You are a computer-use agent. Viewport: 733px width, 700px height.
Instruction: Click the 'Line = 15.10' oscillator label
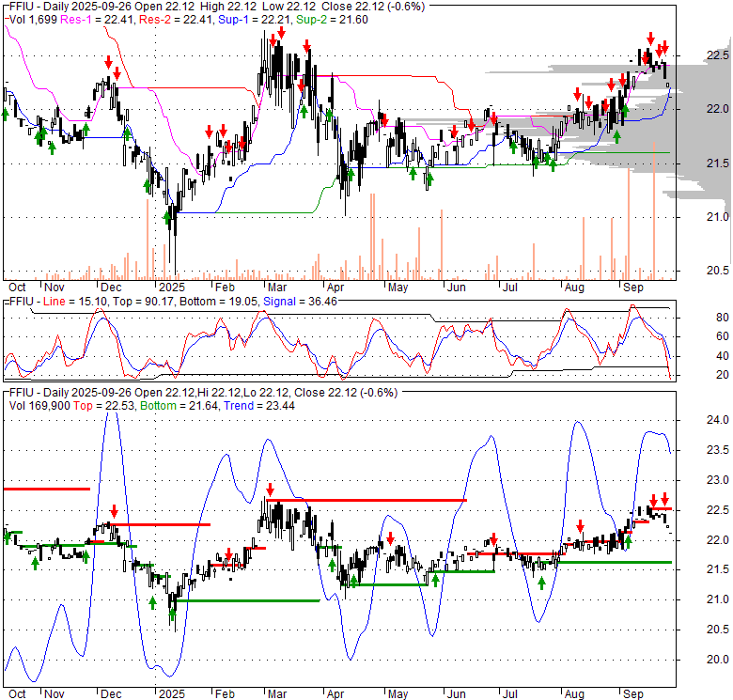[x=74, y=302]
